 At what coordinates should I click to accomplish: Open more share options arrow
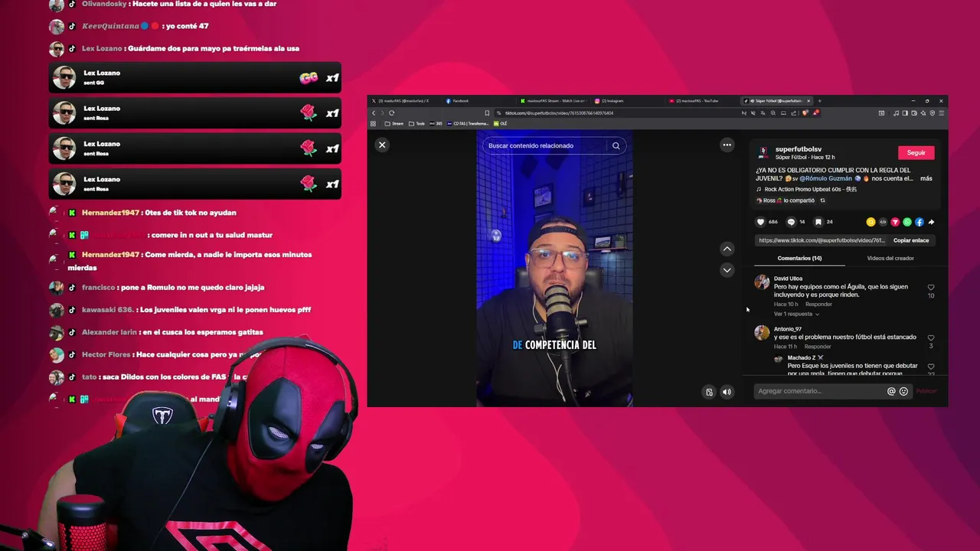pyautogui.click(x=931, y=222)
